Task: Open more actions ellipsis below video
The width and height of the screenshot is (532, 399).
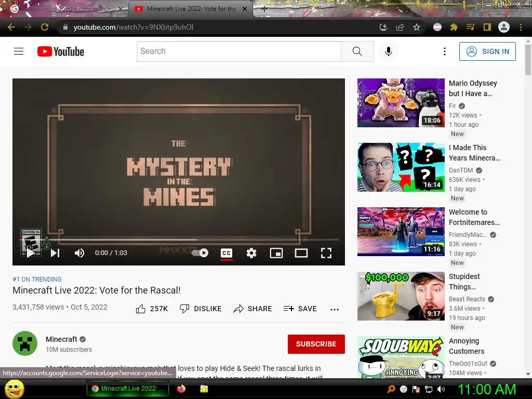Action: click(335, 309)
